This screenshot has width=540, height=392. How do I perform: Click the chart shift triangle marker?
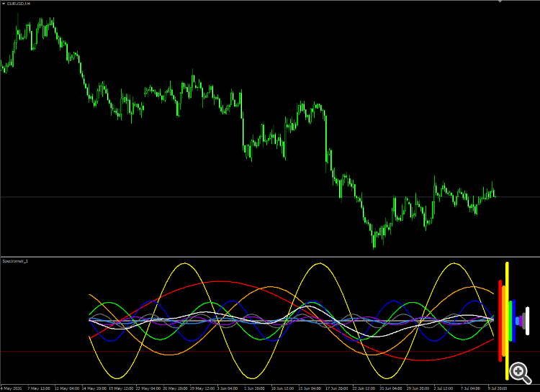click(x=500, y=1)
